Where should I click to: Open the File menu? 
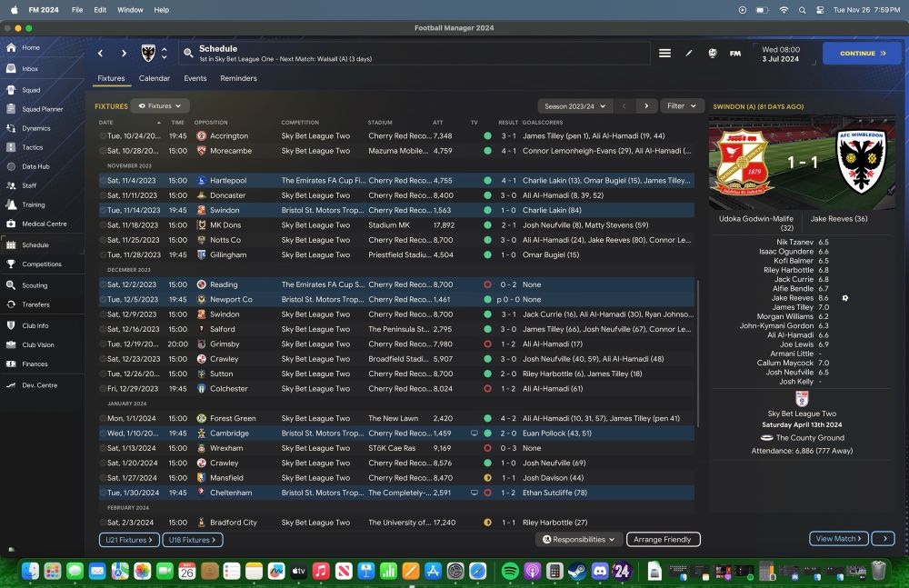click(x=77, y=10)
